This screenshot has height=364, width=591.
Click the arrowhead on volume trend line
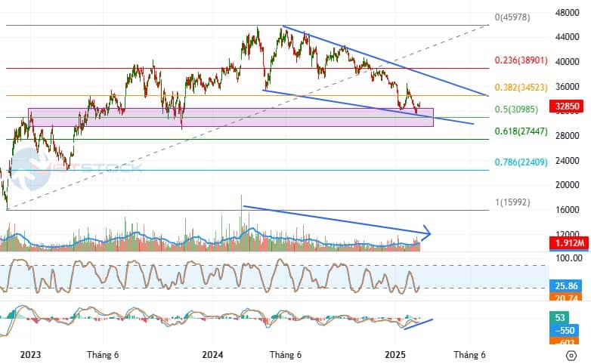tap(426, 232)
